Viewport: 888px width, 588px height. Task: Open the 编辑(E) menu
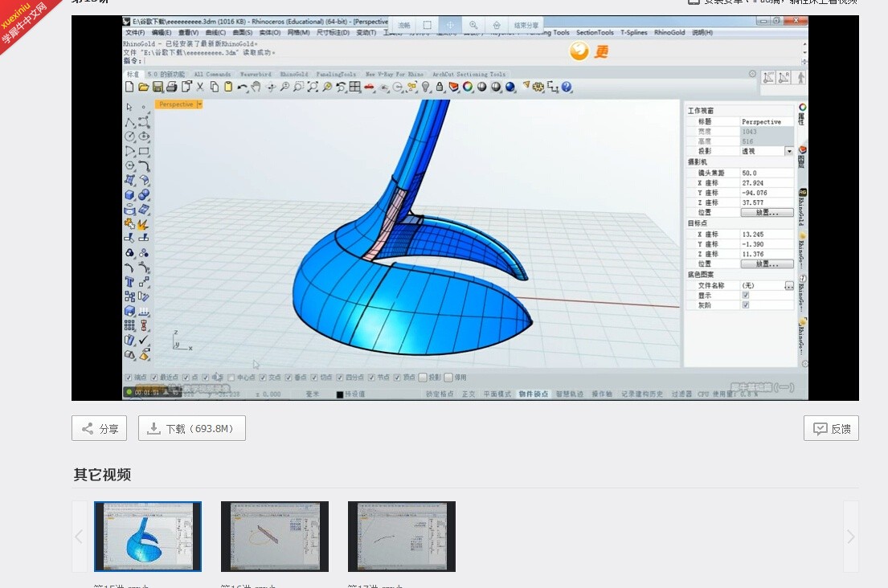click(x=162, y=33)
